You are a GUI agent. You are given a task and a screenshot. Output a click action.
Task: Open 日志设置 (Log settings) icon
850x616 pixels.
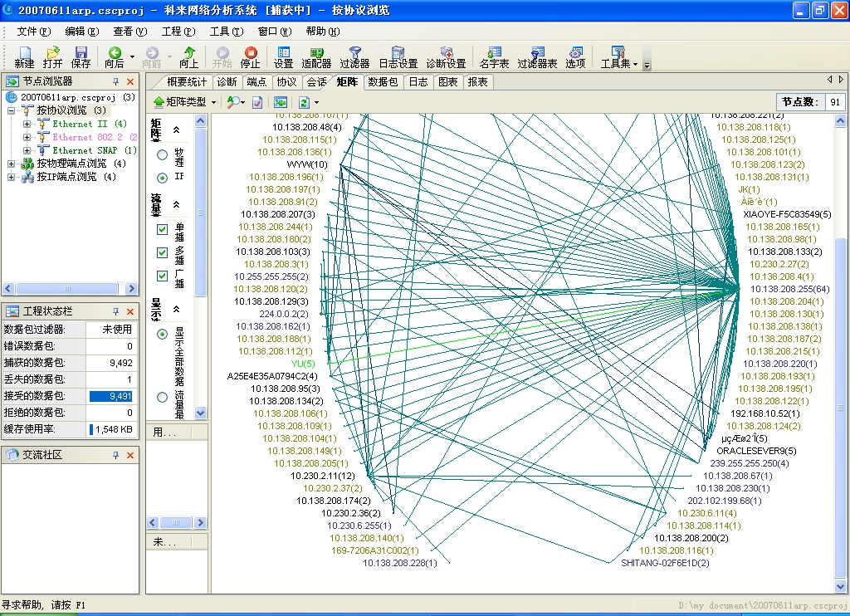coord(398,56)
